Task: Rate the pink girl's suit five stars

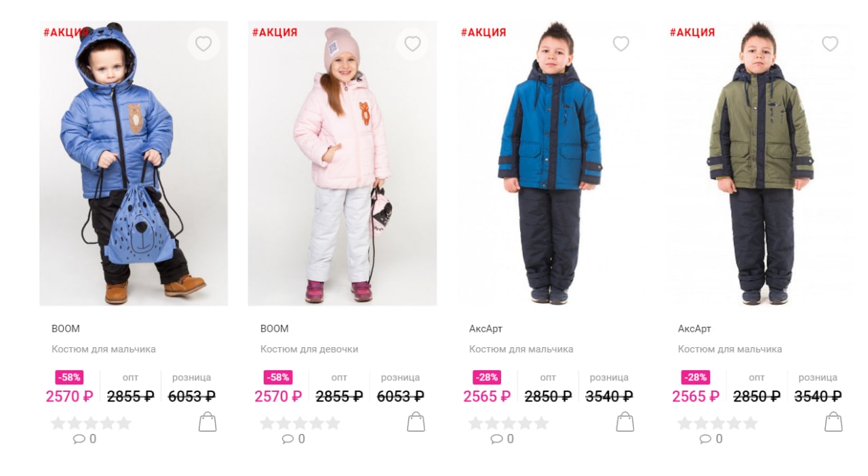Action: [332, 423]
